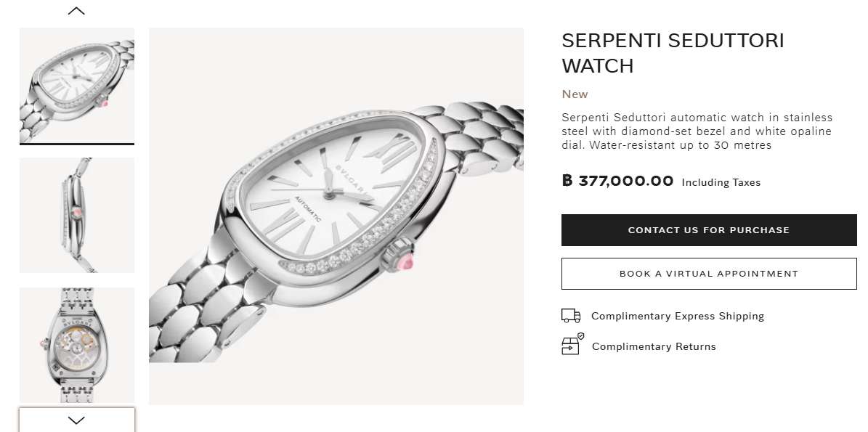Click the returns box icon
868x432 pixels.
pyautogui.click(x=572, y=346)
